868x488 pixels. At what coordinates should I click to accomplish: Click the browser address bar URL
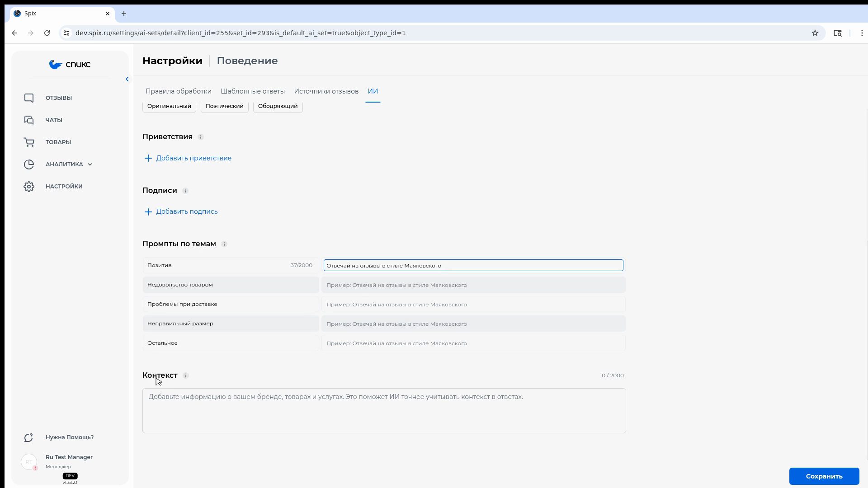pos(241,33)
